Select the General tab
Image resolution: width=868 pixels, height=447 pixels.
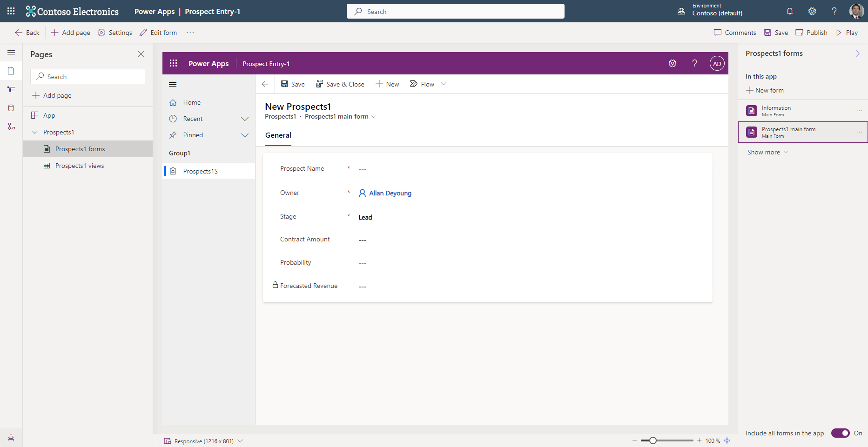coord(278,135)
